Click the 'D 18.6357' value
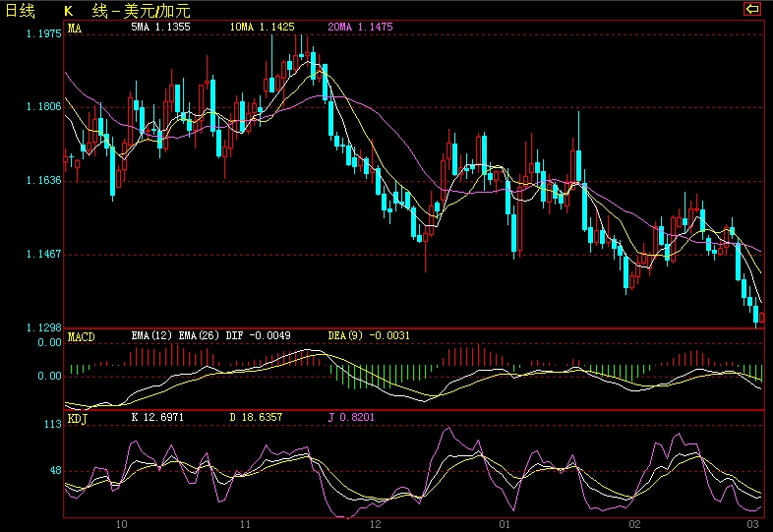The width and height of the screenshot is (773, 532). 256,417
